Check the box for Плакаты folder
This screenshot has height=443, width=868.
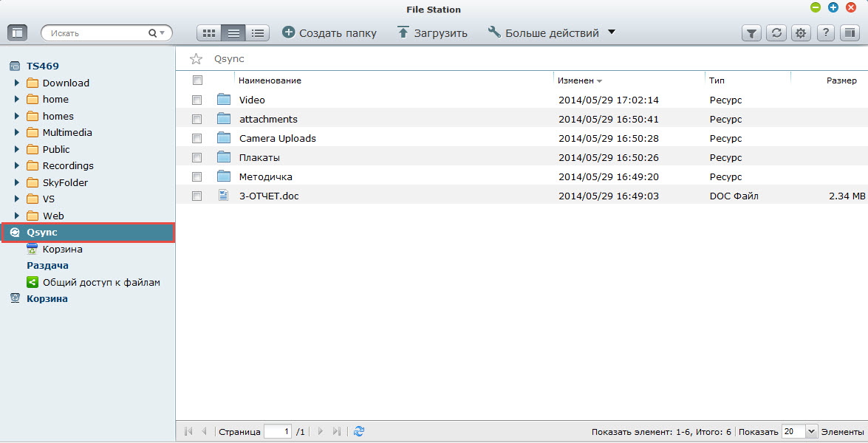pos(197,157)
